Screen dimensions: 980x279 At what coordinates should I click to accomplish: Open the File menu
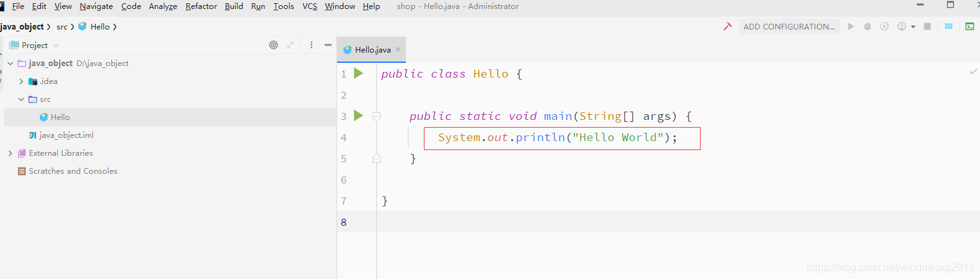pyautogui.click(x=18, y=6)
